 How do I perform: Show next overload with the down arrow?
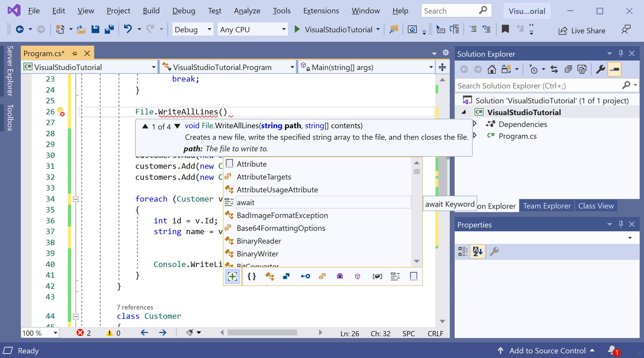[x=177, y=126]
